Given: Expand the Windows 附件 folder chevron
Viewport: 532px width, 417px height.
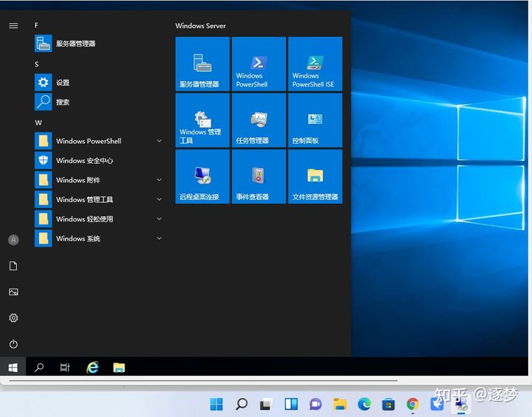Looking at the screenshot, I should click(x=159, y=179).
